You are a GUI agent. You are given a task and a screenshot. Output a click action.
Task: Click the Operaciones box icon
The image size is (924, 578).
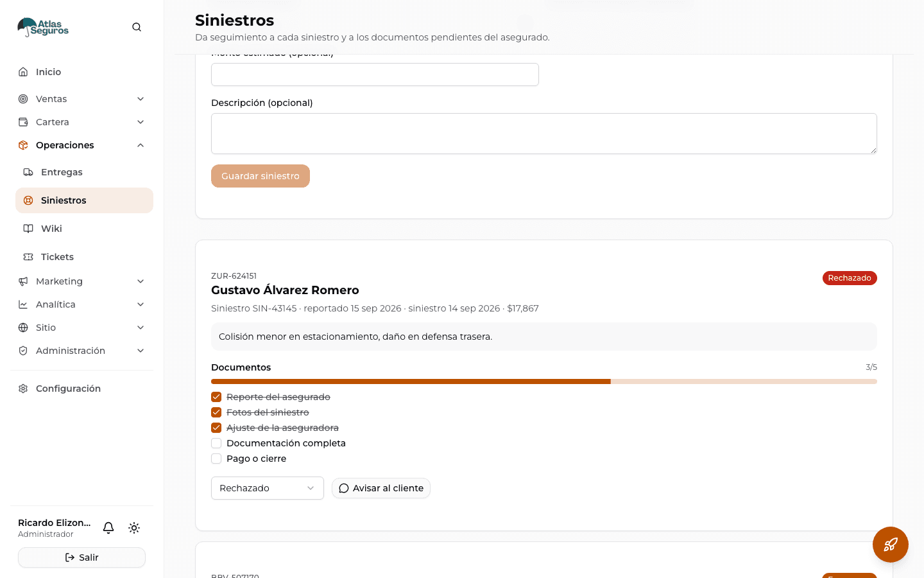coord(23,145)
